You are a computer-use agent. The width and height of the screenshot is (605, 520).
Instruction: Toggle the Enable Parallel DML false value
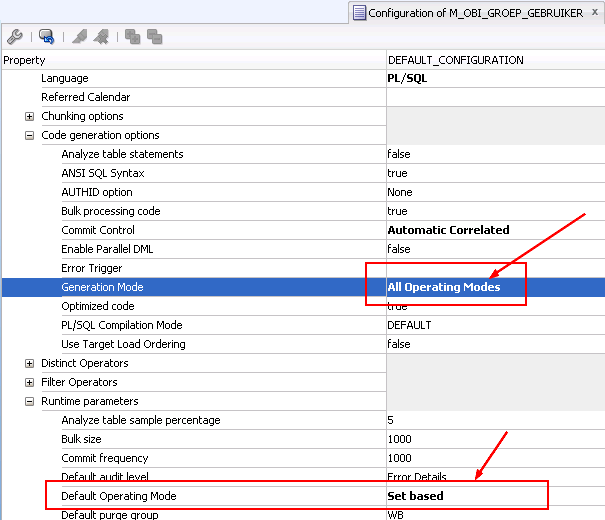point(399,250)
